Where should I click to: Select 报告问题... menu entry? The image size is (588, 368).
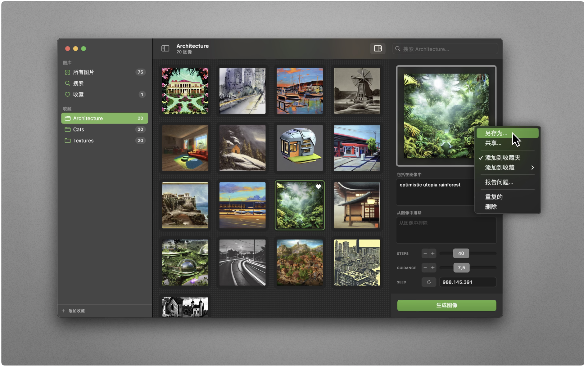pos(499,182)
